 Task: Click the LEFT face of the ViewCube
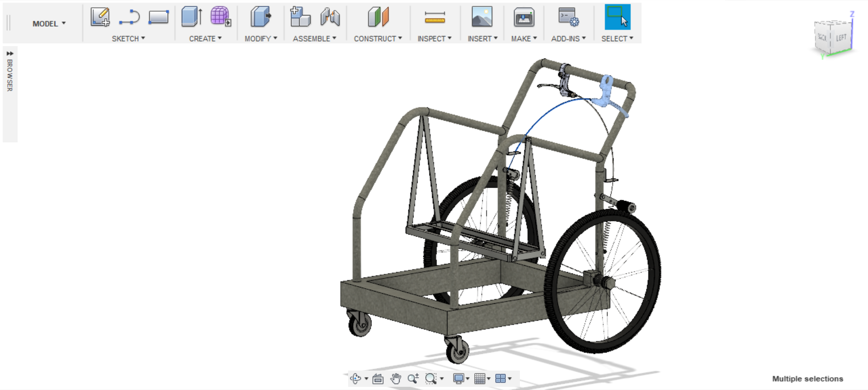(841, 38)
